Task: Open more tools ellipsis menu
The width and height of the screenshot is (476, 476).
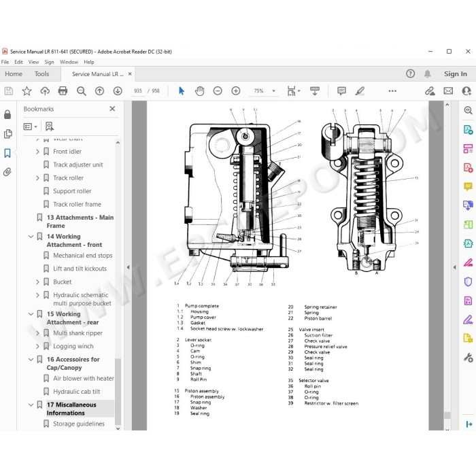Action: click(x=392, y=90)
